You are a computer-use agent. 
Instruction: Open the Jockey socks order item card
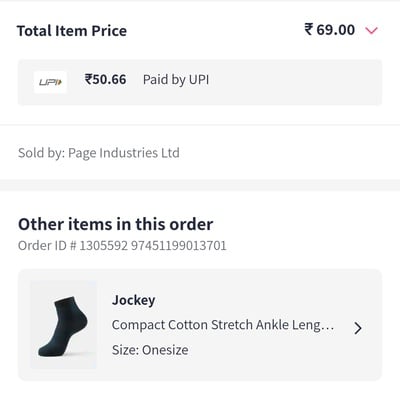(x=200, y=325)
